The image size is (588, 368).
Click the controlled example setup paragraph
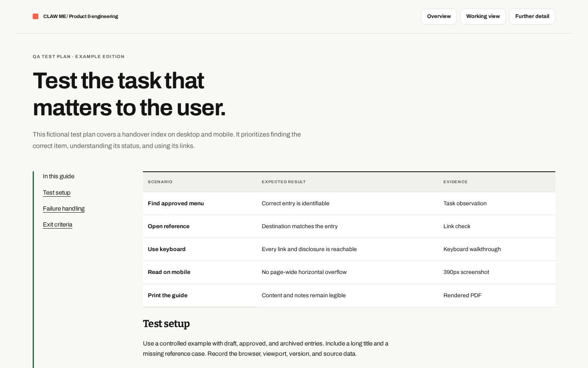265,349
